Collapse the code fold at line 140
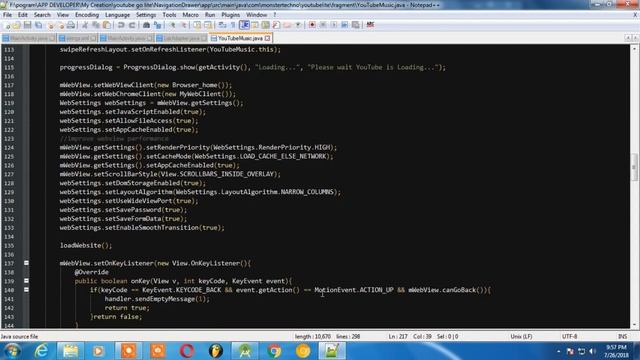The height and width of the screenshot is (360, 640). 26,290
